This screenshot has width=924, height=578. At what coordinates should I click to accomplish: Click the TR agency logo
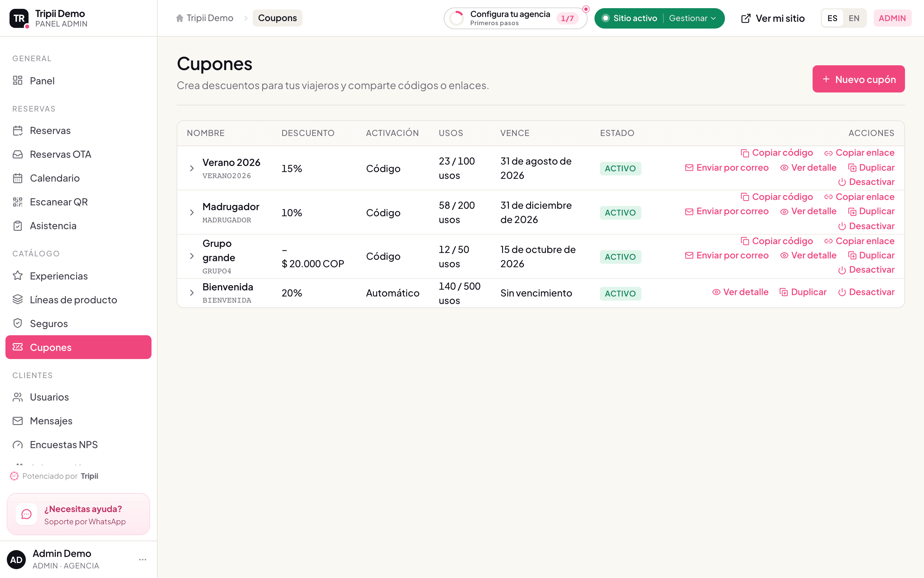pyautogui.click(x=19, y=18)
